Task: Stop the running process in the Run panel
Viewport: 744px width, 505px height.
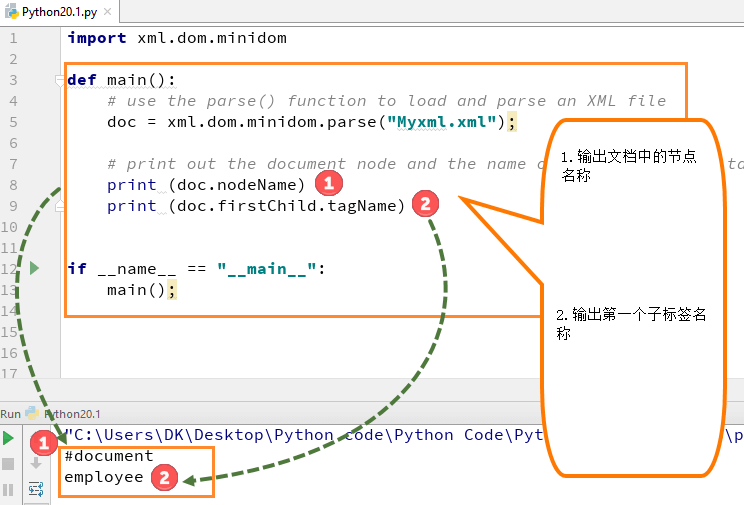Action: (8, 464)
